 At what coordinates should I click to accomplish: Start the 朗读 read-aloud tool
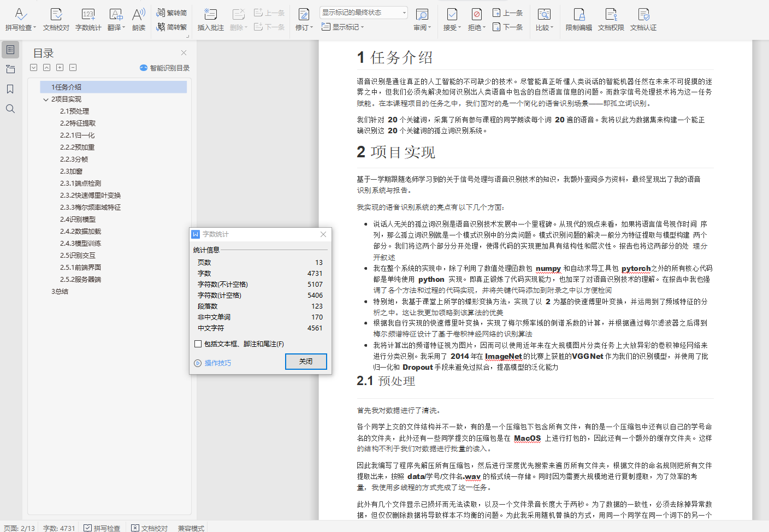139,19
